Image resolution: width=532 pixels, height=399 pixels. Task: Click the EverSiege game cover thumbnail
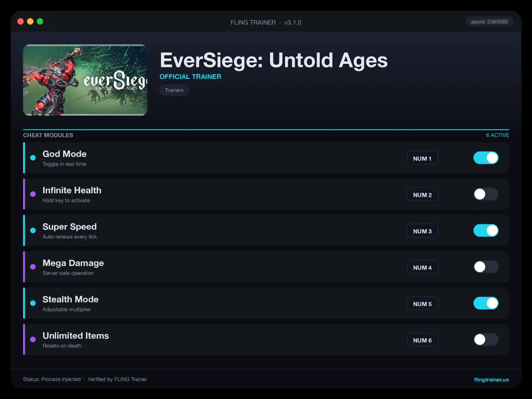coord(85,80)
